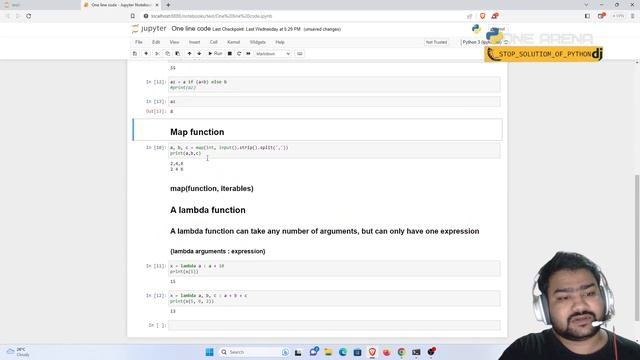Close the One line code browser tab

point(157,5)
